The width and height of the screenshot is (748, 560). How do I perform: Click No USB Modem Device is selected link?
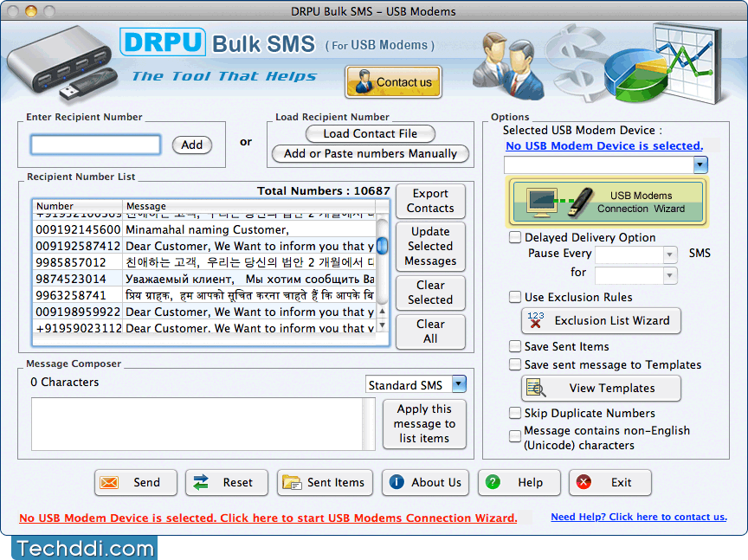[604, 146]
